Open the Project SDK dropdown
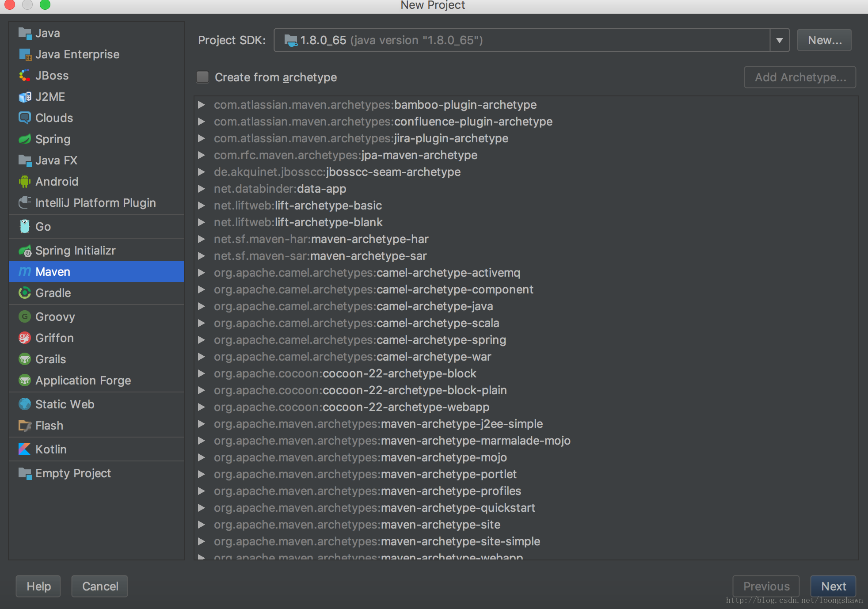Viewport: 868px width, 609px height. click(x=779, y=40)
